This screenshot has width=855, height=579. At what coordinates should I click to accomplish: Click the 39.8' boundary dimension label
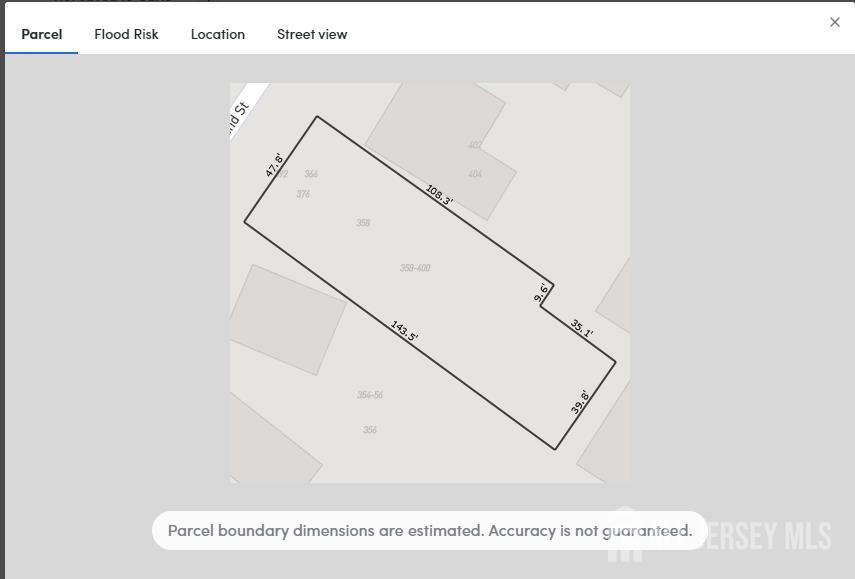(x=580, y=402)
